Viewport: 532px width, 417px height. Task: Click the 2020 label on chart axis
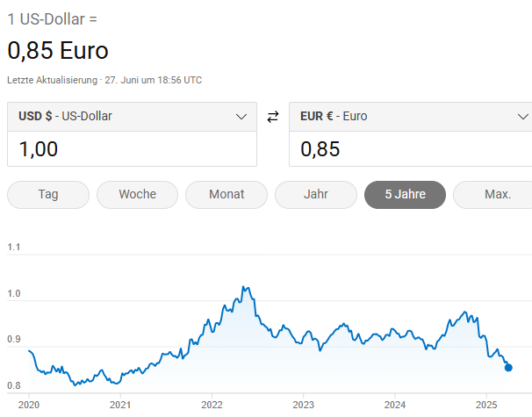[x=29, y=405]
